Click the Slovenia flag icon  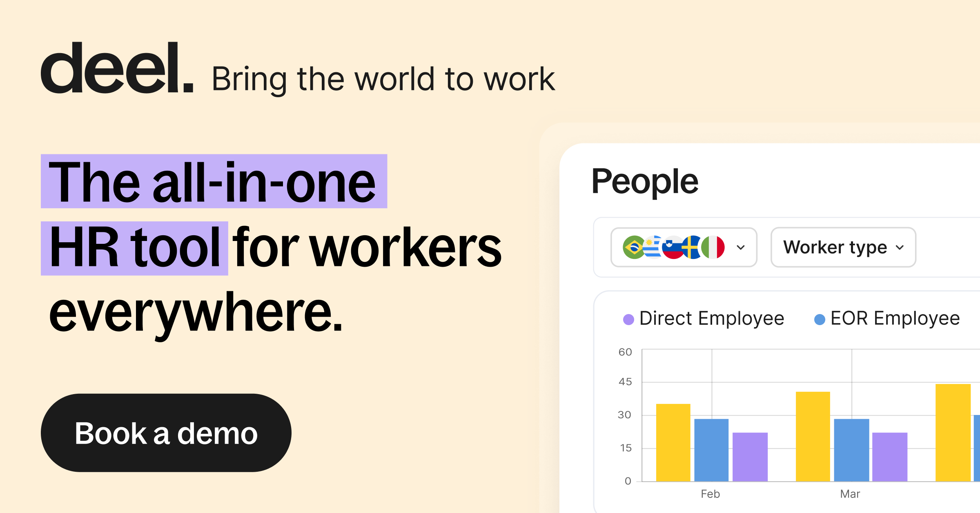tap(672, 247)
